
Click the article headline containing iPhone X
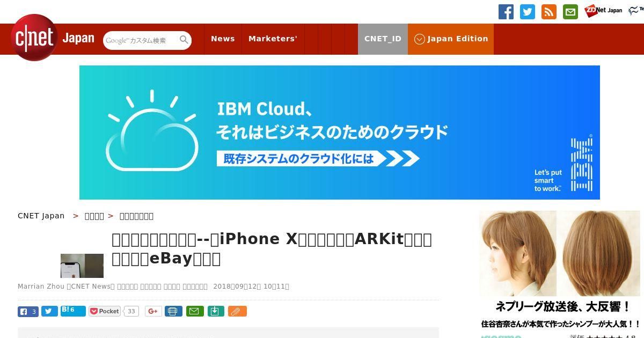click(x=272, y=248)
